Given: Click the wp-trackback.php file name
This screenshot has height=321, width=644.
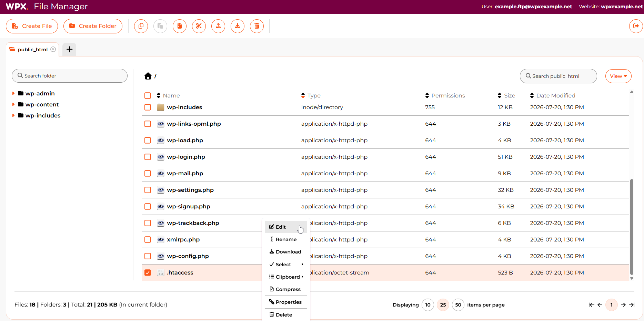Looking at the screenshot, I should point(193,223).
